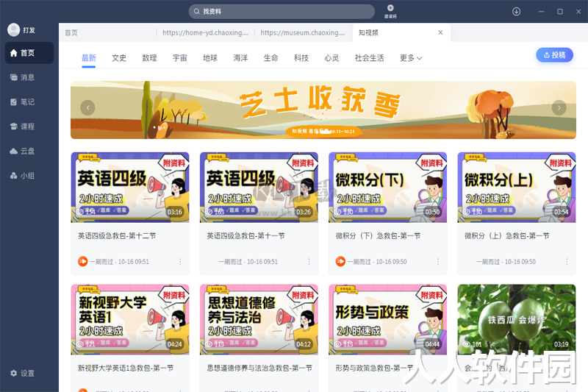Switch to the 首页 browser tab

pyautogui.click(x=107, y=32)
